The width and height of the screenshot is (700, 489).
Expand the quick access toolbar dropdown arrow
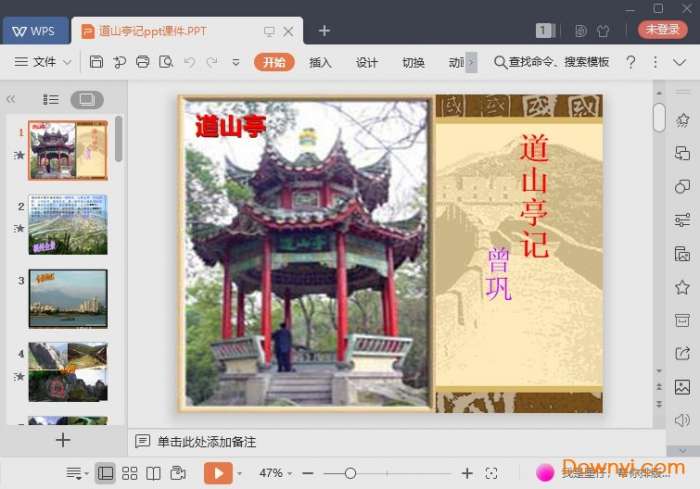pyautogui.click(x=236, y=62)
